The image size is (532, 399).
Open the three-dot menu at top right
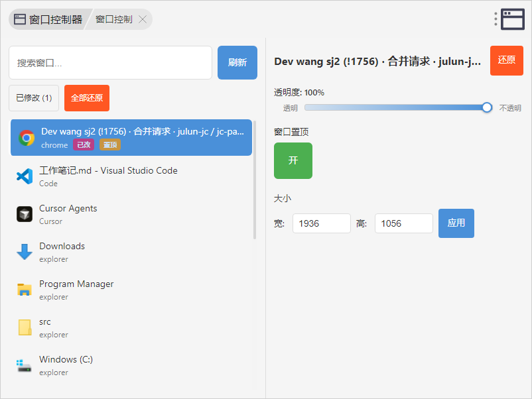[x=496, y=19]
